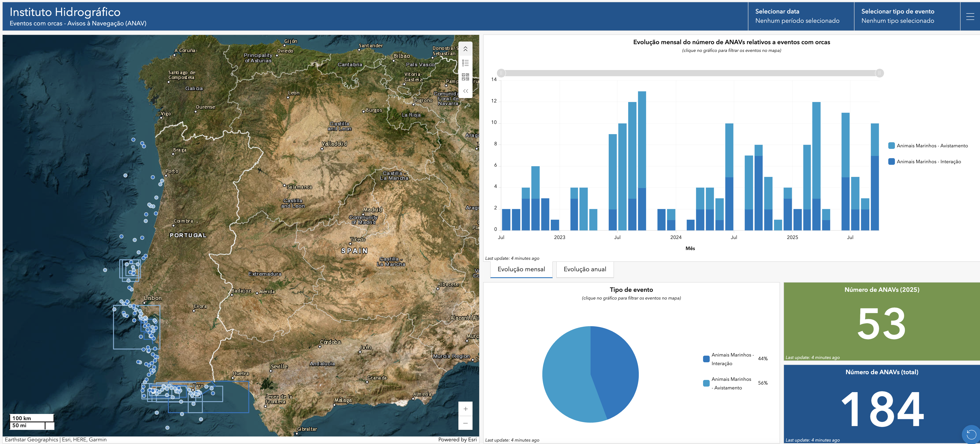Zoom out on the map
Screen dimensions: 980x444
point(465,423)
